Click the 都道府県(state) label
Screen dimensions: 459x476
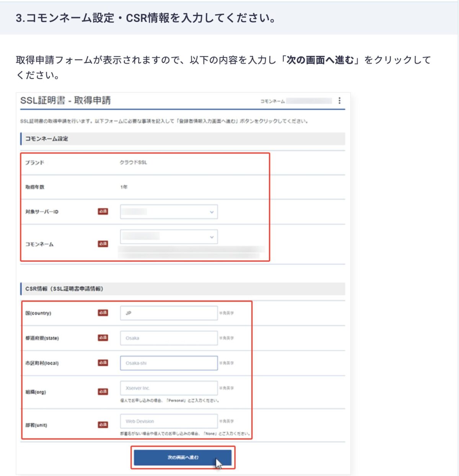click(42, 338)
